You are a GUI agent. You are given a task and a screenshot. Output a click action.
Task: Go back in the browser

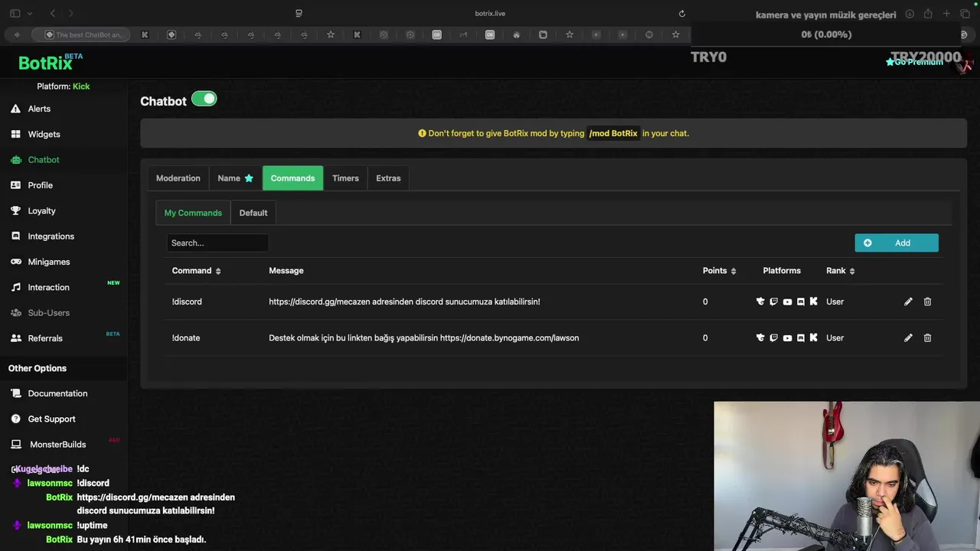(52, 14)
